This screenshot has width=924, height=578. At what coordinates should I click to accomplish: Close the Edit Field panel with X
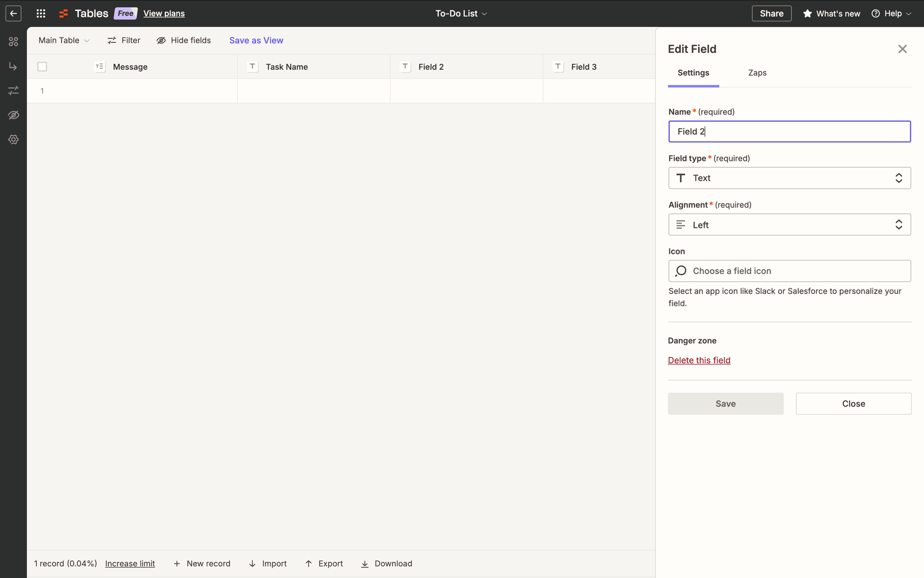pos(902,49)
